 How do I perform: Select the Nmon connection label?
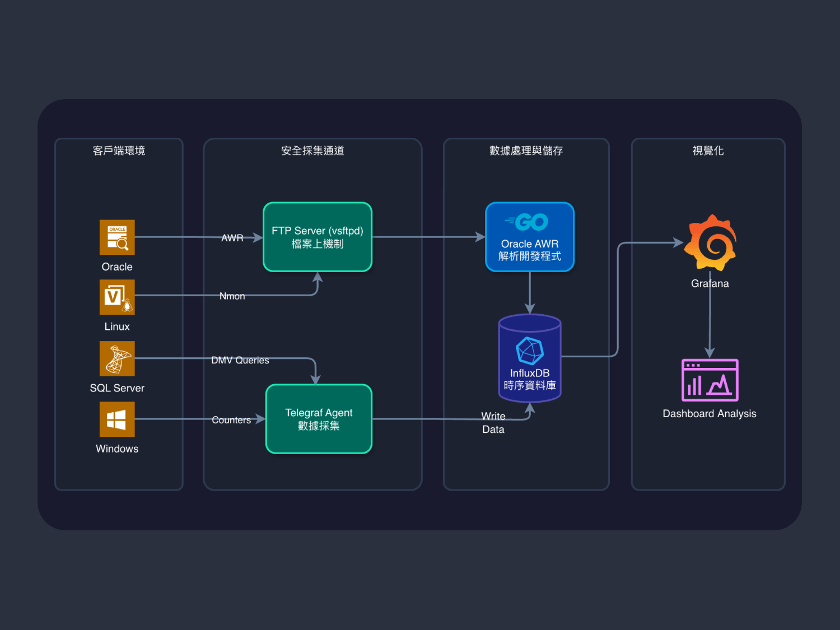(232, 296)
